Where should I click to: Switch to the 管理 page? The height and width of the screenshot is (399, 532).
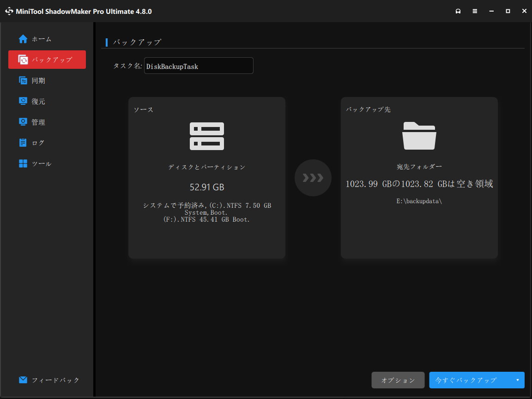click(x=38, y=122)
